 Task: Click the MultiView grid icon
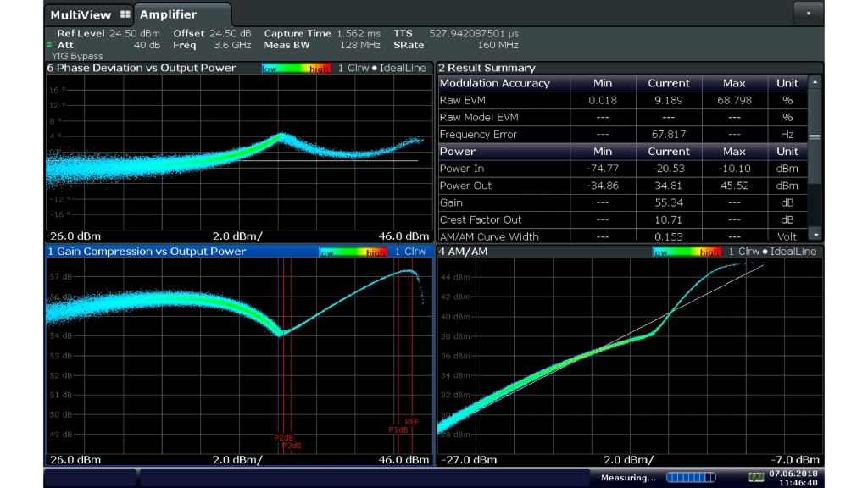click(x=125, y=15)
